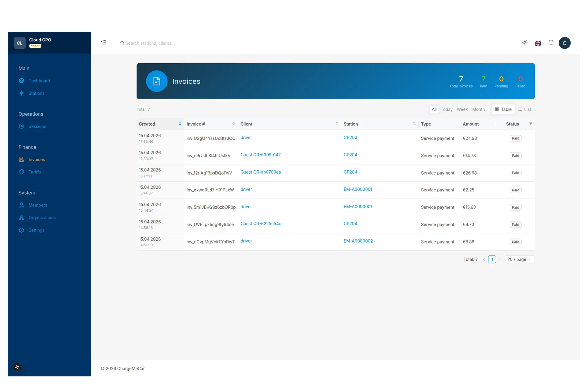This screenshot has width=588, height=385.
Task: Filter invoices by the Week tab
Action: [x=462, y=109]
